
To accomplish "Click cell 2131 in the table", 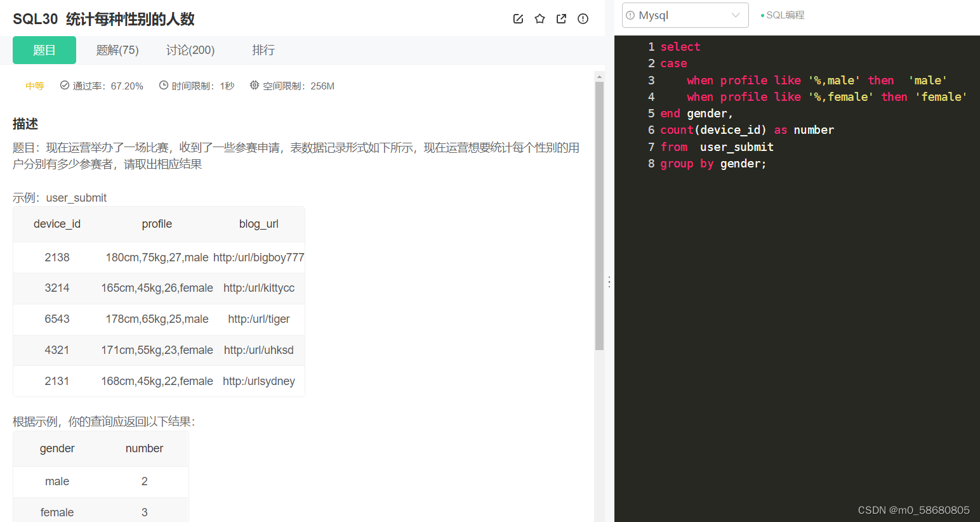I will pyautogui.click(x=57, y=381).
